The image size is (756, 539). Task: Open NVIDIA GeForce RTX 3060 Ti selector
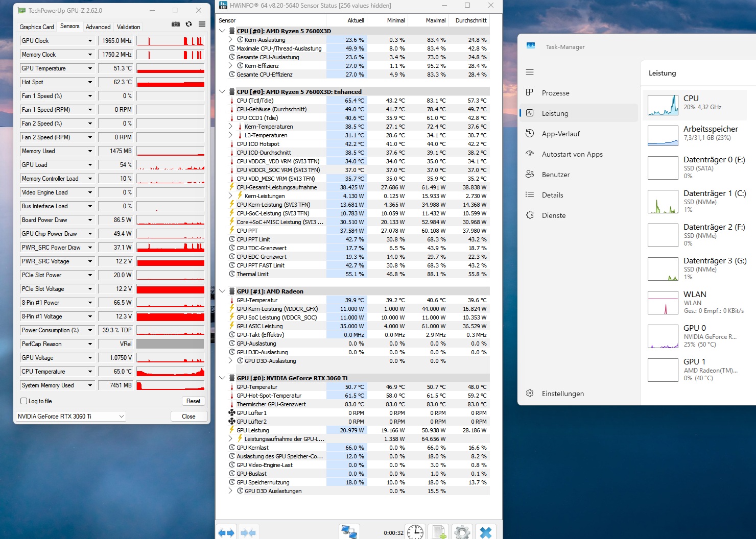pyautogui.click(x=70, y=416)
